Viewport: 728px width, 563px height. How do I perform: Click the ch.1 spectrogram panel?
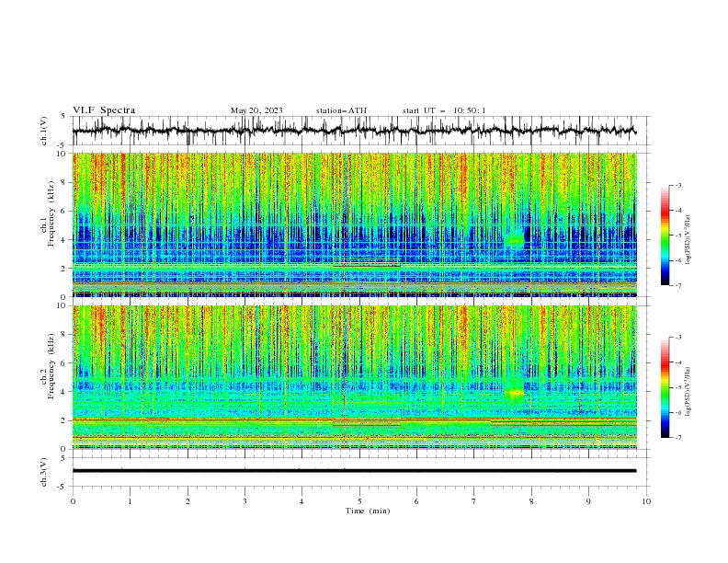coord(355,224)
